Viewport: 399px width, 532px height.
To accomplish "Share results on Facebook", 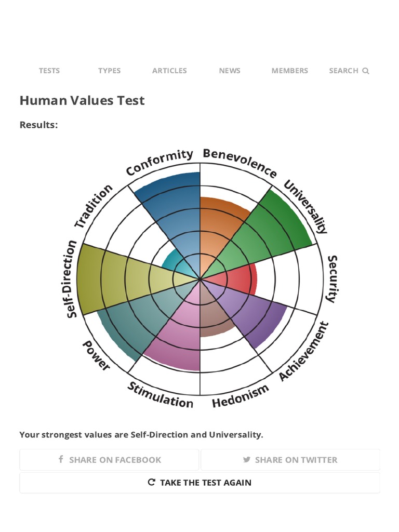I will click(109, 460).
